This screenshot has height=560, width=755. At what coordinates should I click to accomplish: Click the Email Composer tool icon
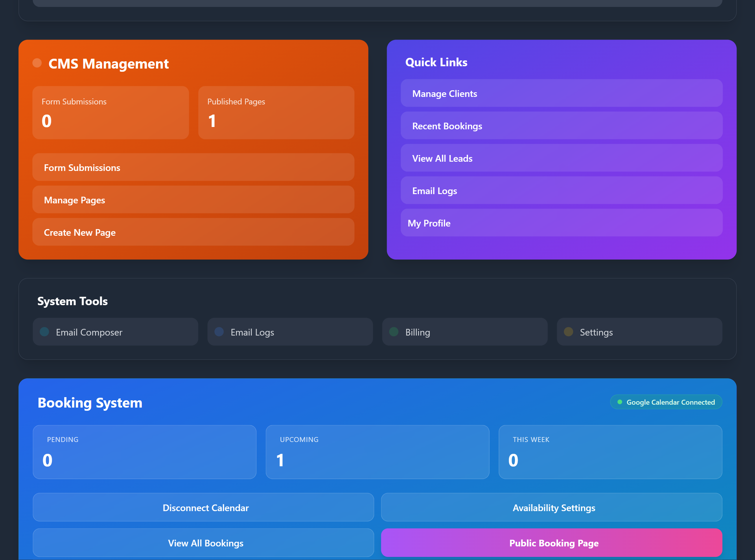point(45,331)
